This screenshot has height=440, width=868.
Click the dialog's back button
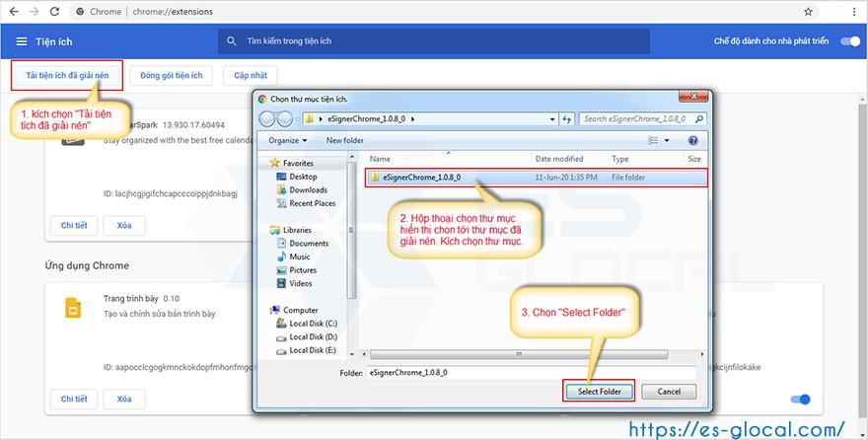click(x=267, y=118)
